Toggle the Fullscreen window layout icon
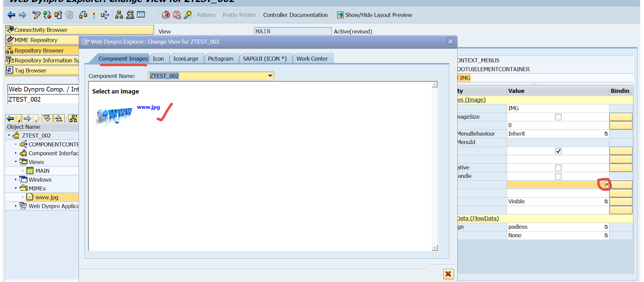 [x=141, y=15]
